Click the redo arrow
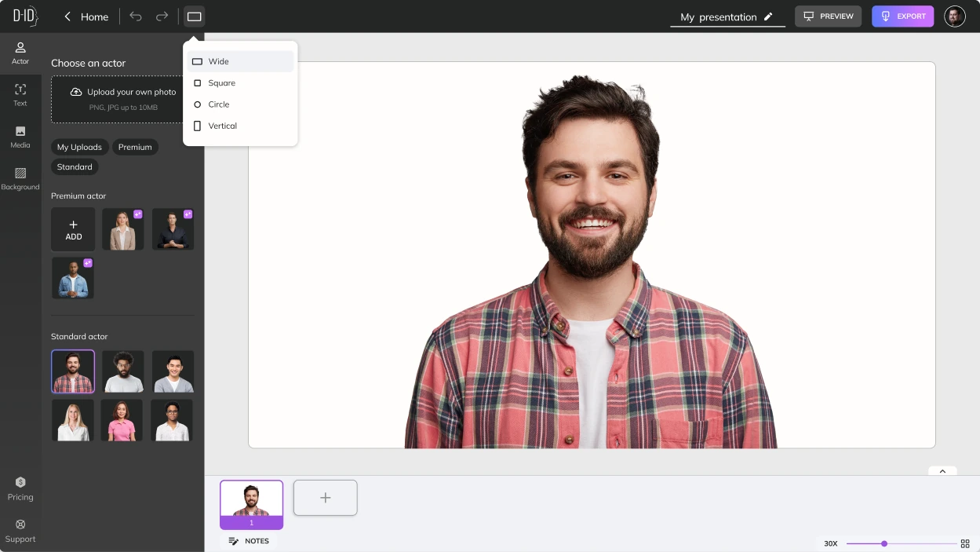Screen dimensions: 980x552 [162, 16]
